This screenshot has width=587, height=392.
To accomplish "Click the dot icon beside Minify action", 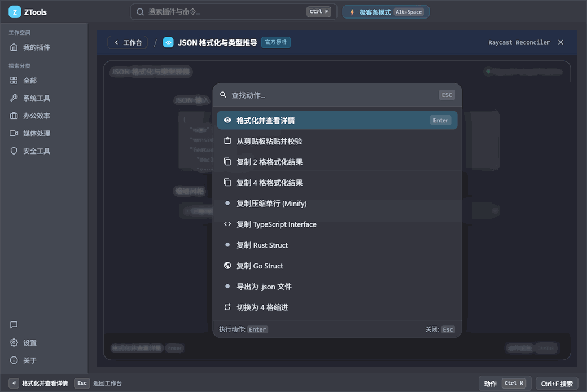I will coord(227,203).
